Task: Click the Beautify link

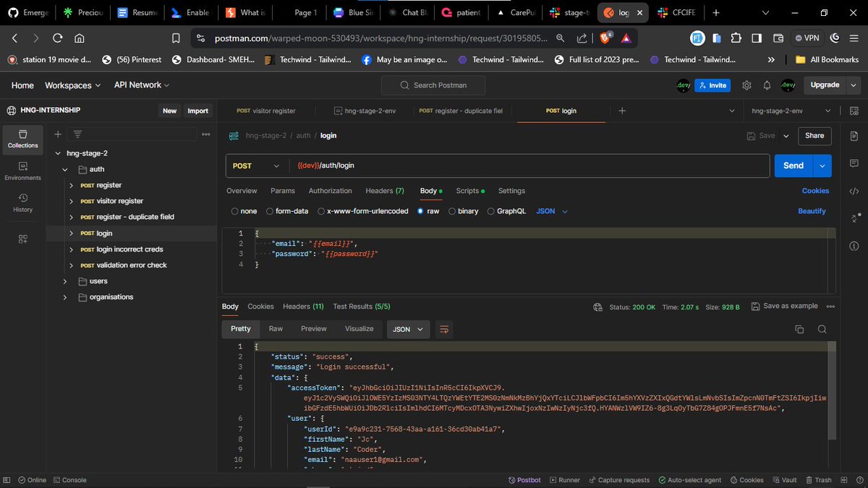Action: click(812, 211)
